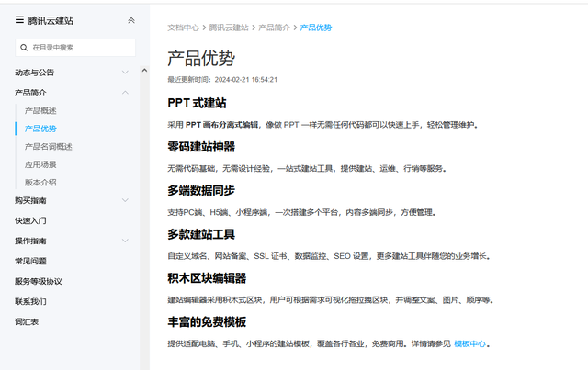Open the 常见问题 page
The image size is (588, 370).
[x=30, y=261]
